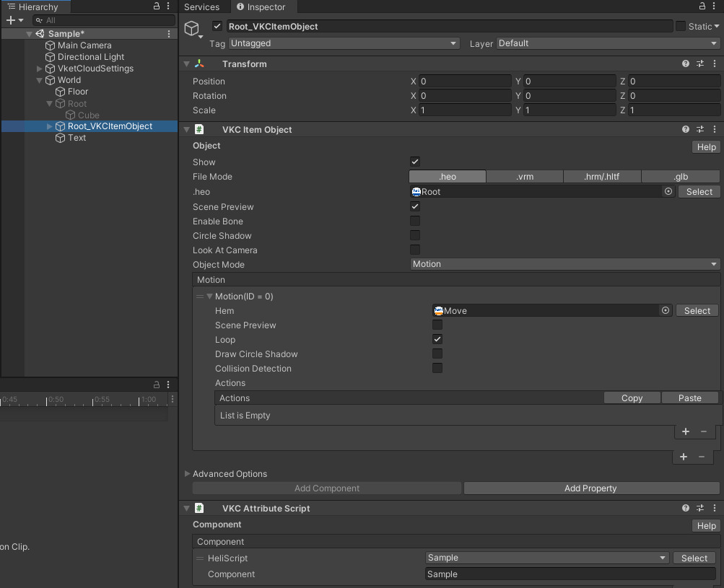724x588 pixels.
Task: Disable the Loop checkbox
Action: (x=437, y=340)
